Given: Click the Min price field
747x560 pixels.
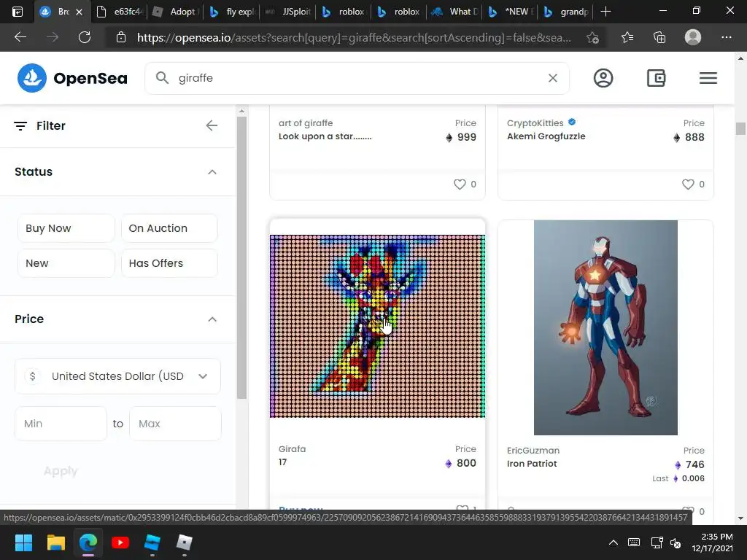Looking at the screenshot, I should click(x=61, y=424).
